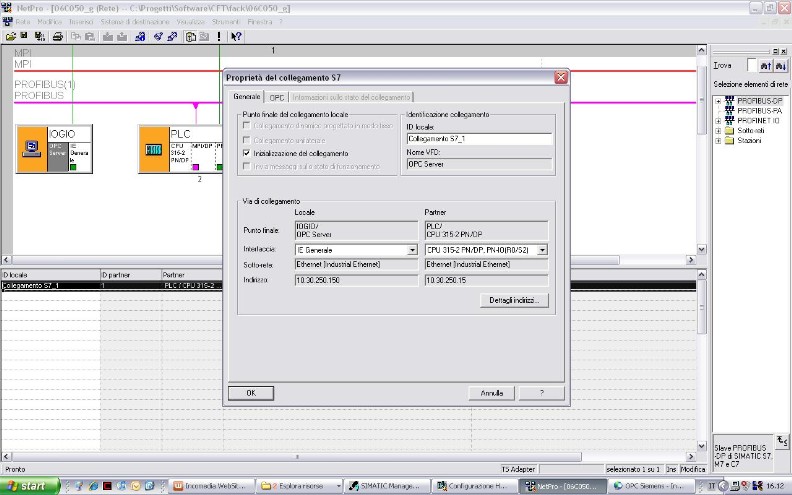Open the Rete menu
Screen dimensions: 792x495
point(23,22)
